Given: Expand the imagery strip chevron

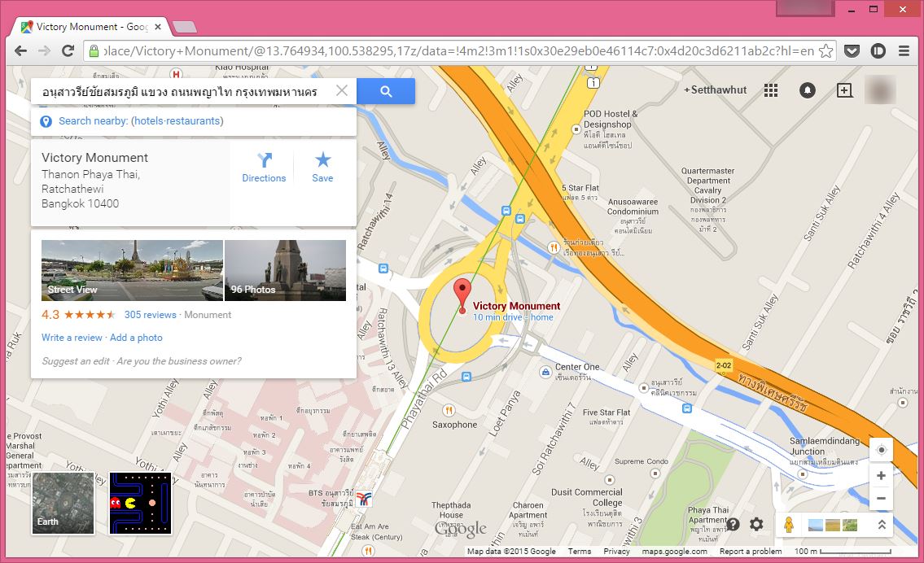Looking at the screenshot, I should (x=881, y=525).
